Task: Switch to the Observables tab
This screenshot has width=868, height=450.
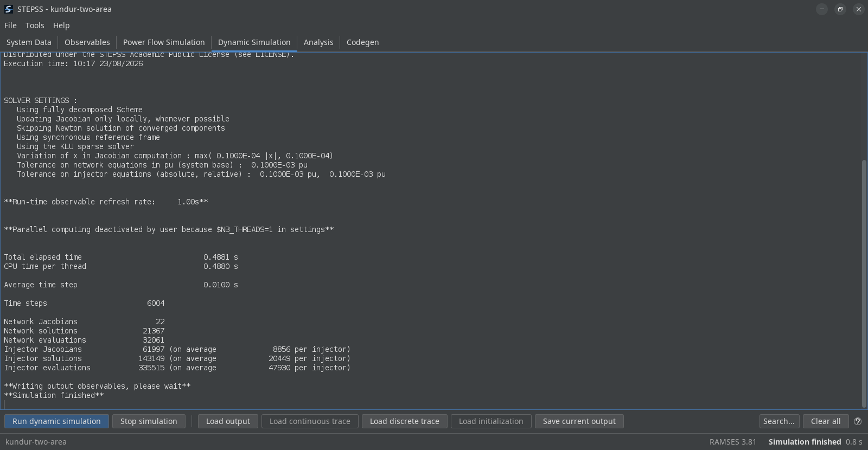Action: [87, 42]
